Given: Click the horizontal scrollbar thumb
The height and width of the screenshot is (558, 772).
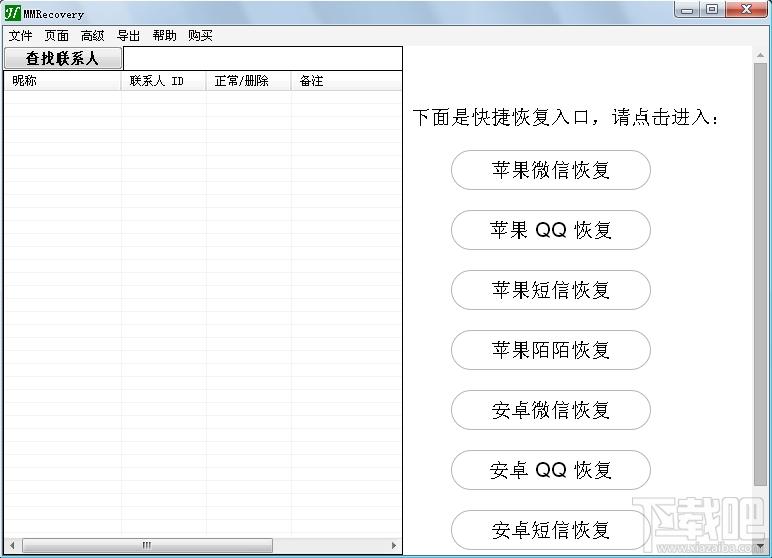Looking at the screenshot, I should coord(147,545).
